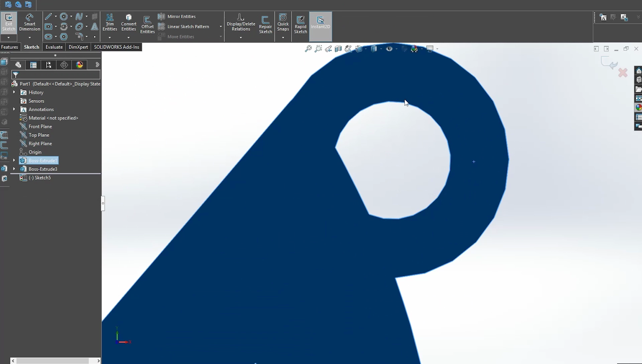
Task: Activate the Smart Dimension tool
Action: [x=29, y=23]
